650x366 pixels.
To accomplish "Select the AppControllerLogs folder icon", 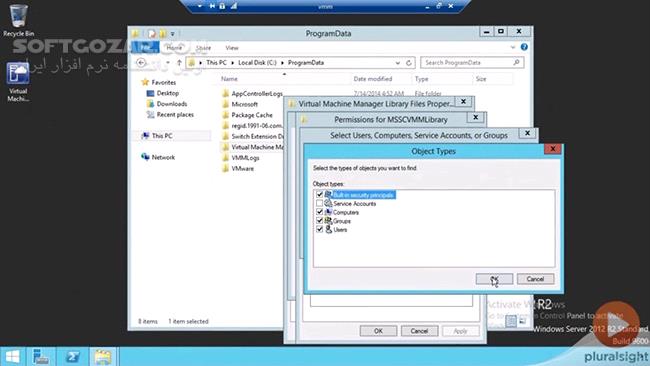I will pos(225,93).
